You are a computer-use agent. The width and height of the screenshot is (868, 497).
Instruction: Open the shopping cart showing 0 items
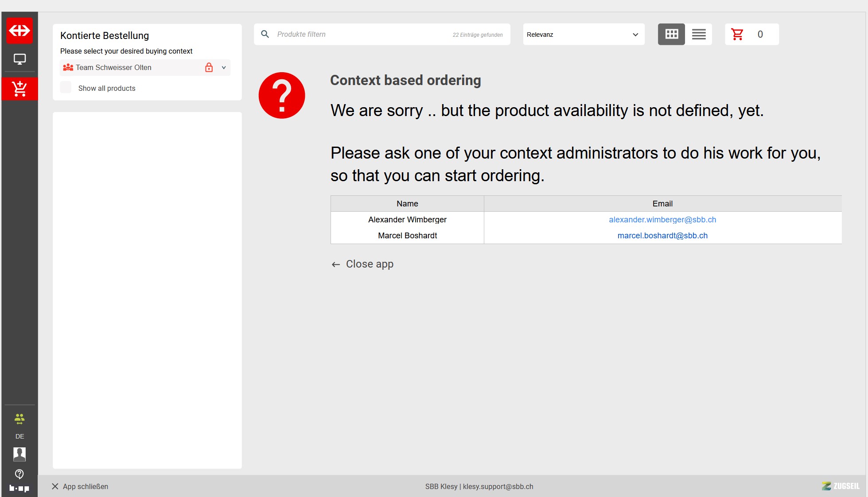point(751,35)
